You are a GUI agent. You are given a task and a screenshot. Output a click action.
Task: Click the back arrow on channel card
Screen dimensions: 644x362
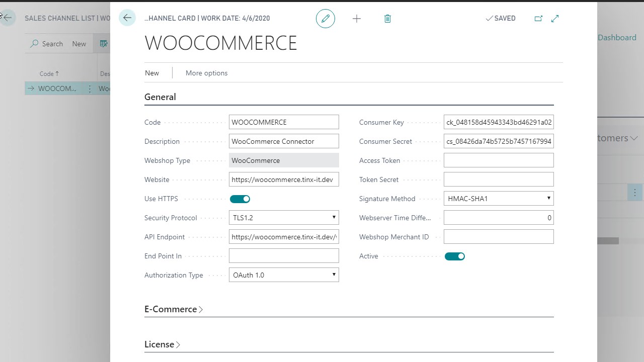[127, 18]
